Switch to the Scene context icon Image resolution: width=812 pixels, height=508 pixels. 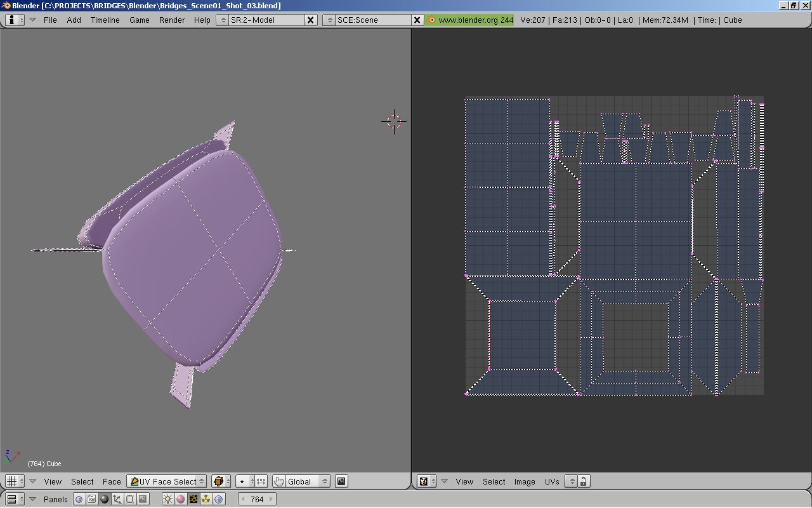click(143, 499)
